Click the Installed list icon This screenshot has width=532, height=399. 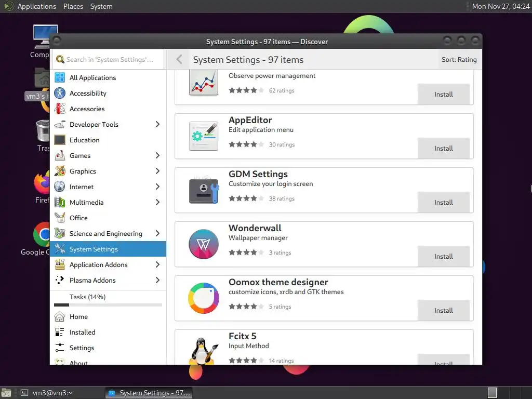pos(60,332)
